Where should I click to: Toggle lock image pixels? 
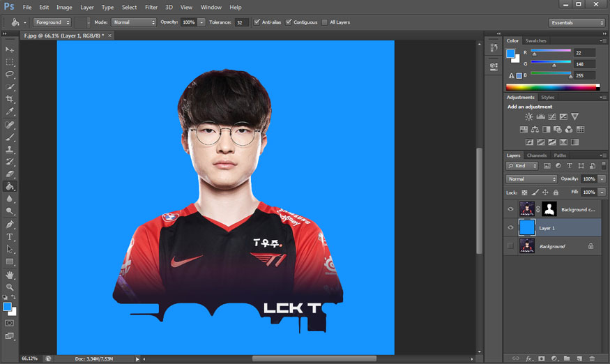pyautogui.click(x=535, y=192)
